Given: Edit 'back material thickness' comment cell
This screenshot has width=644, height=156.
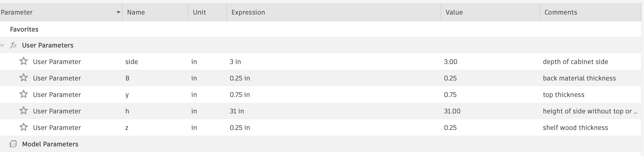Looking at the screenshot, I should coord(579,78).
